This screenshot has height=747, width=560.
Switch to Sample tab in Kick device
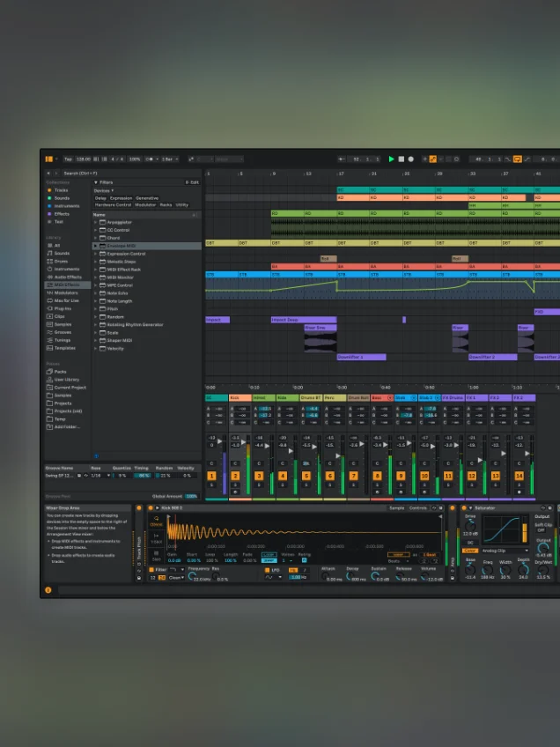pos(396,508)
